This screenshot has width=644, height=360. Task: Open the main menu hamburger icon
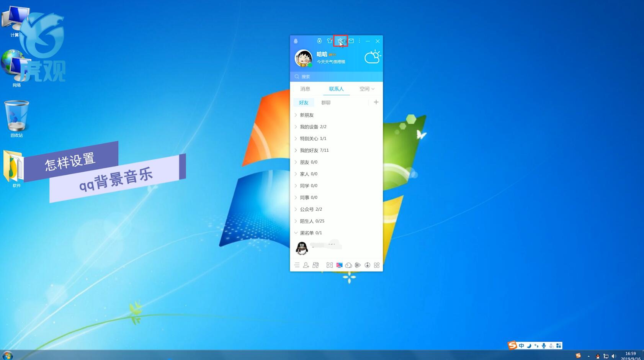coord(297,265)
